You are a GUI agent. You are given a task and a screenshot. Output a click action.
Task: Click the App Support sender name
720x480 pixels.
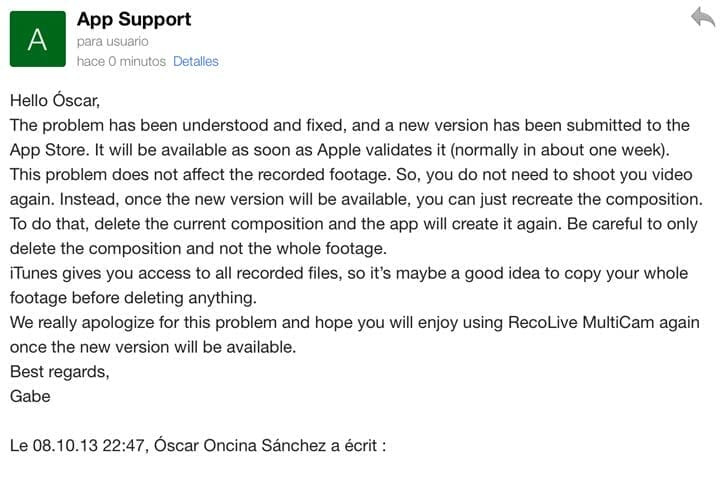tap(134, 19)
